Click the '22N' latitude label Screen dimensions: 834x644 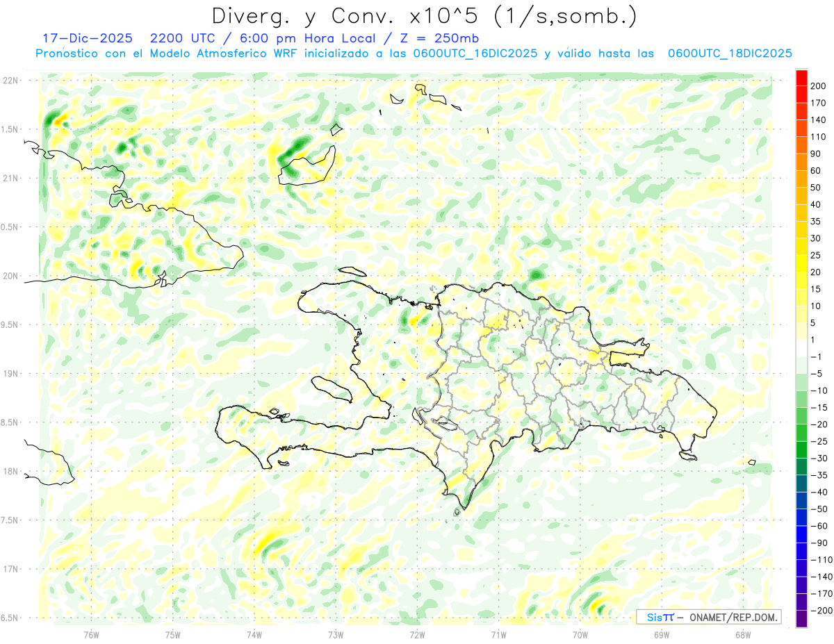pyautogui.click(x=10, y=80)
